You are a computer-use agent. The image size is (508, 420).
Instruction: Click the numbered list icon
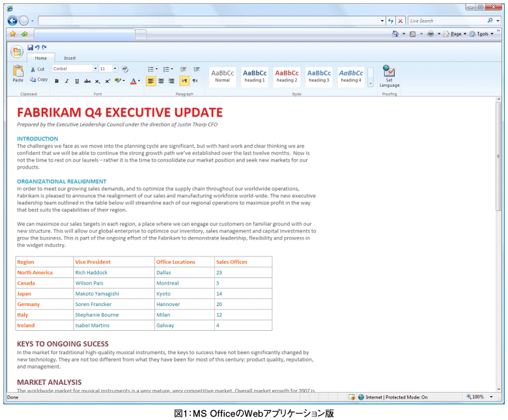point(166,69)
